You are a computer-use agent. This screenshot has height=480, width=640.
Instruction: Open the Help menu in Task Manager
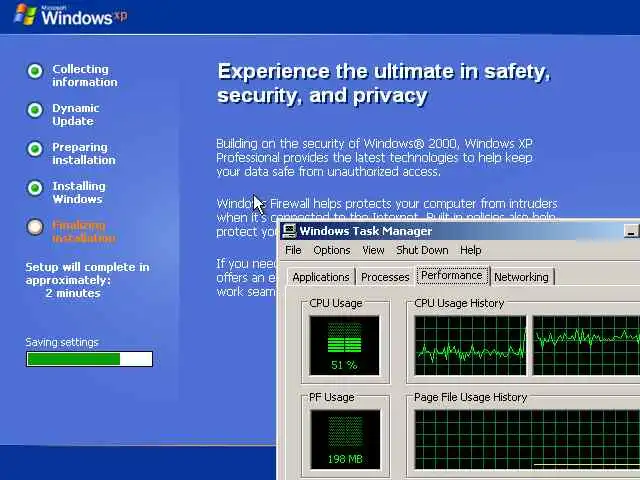(x=471, y=250)
